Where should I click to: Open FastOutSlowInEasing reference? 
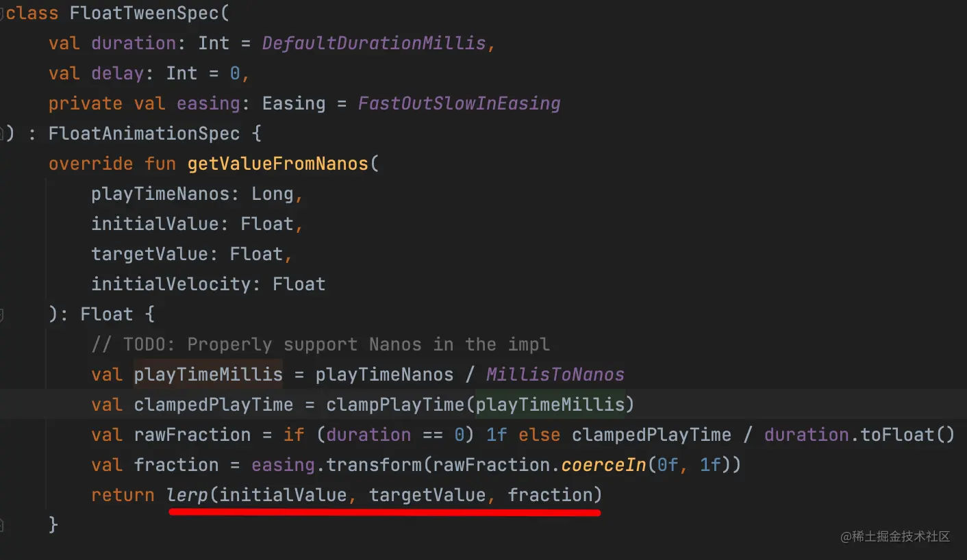pos(459,103)
